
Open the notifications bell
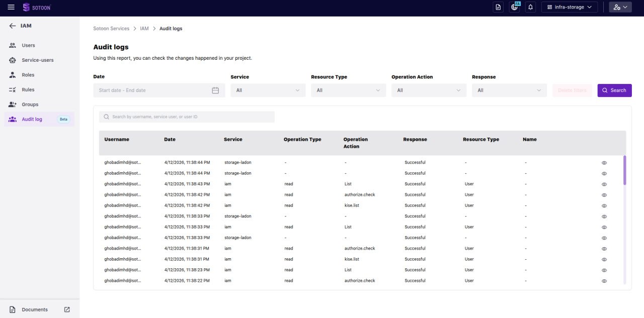point(530,7)
